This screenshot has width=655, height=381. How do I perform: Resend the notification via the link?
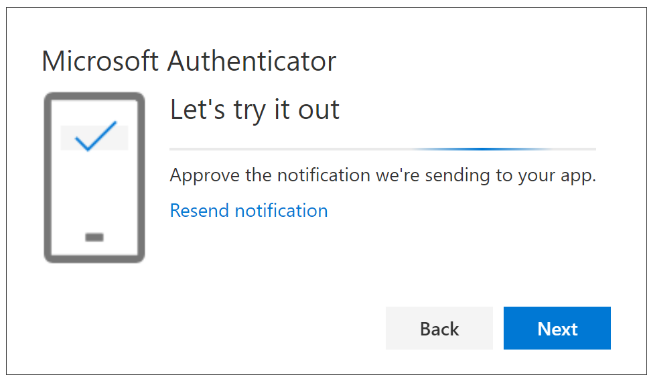[249, 211]
